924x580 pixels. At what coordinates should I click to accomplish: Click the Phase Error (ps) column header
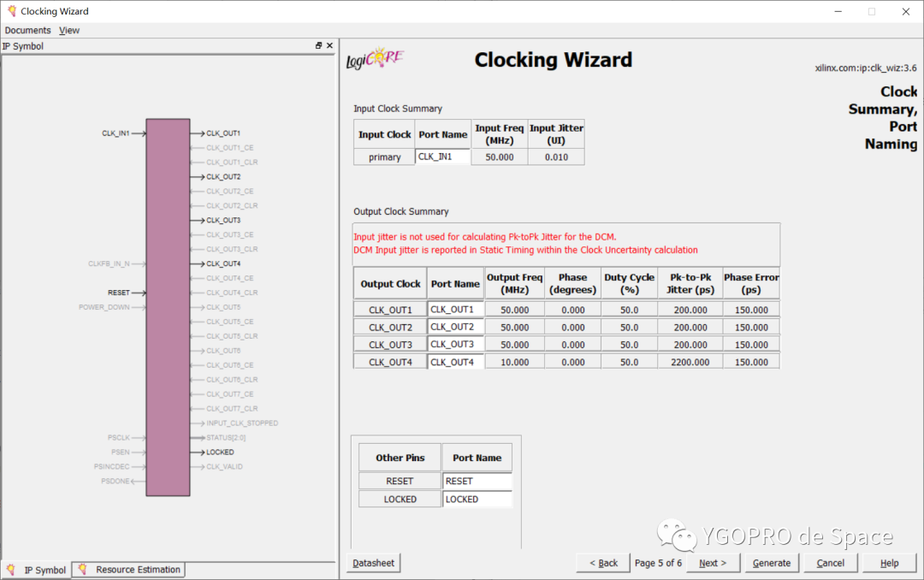751,283
